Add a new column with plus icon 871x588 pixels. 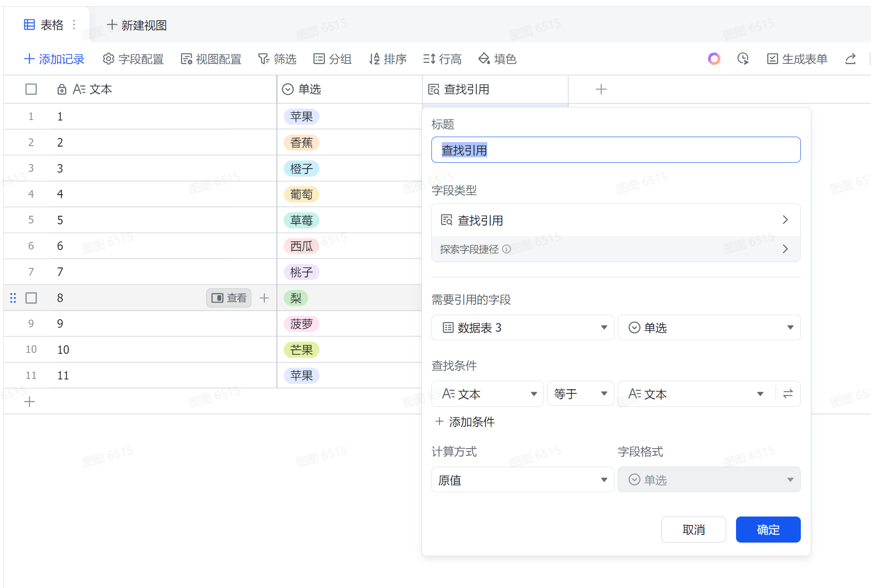(x=601, y=89)
